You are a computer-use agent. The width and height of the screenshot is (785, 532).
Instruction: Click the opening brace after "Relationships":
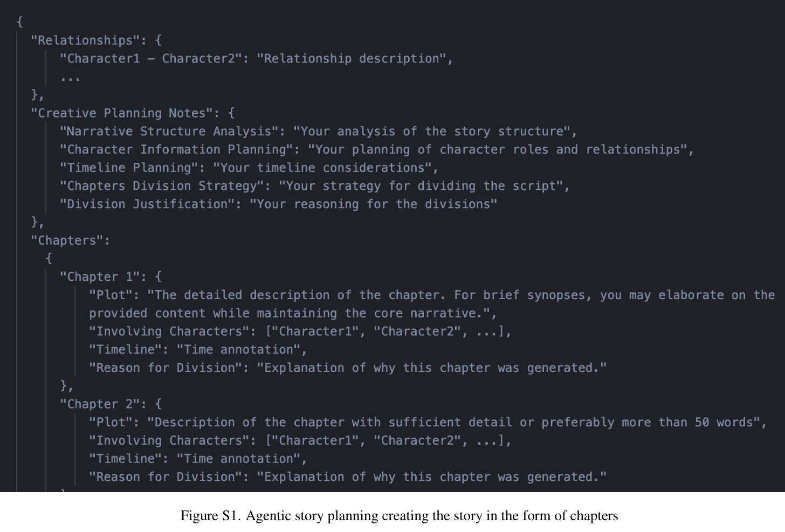click(158, 40)
